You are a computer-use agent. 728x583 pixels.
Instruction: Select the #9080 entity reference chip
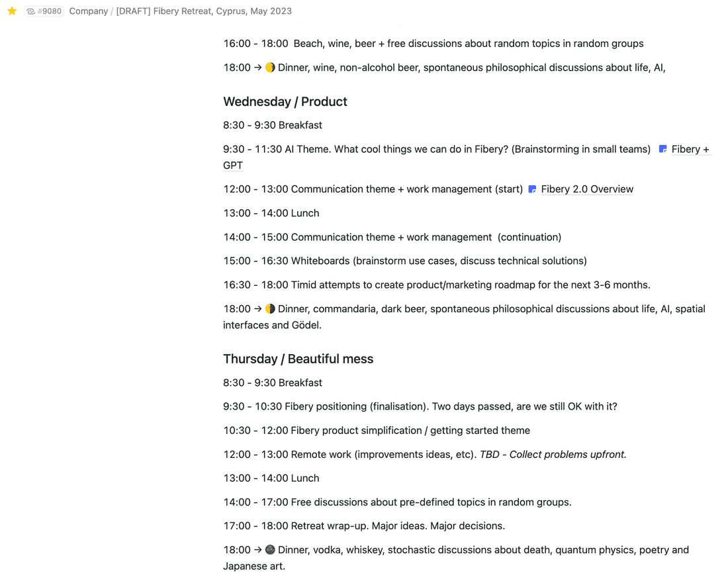point(44,11)
